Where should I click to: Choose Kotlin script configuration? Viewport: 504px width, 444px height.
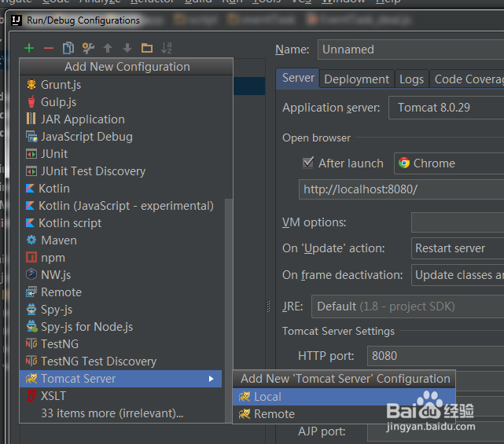[122, 223]
